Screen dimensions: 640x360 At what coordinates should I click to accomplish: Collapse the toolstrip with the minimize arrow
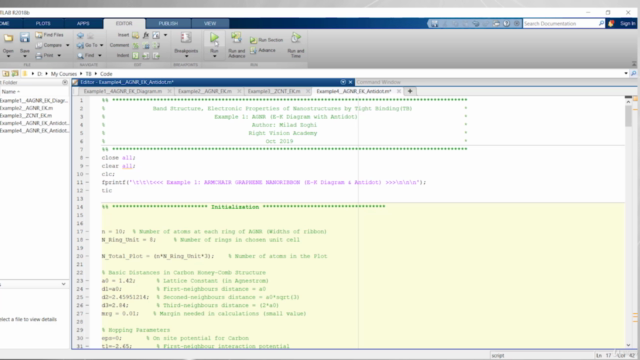[634, 64]
